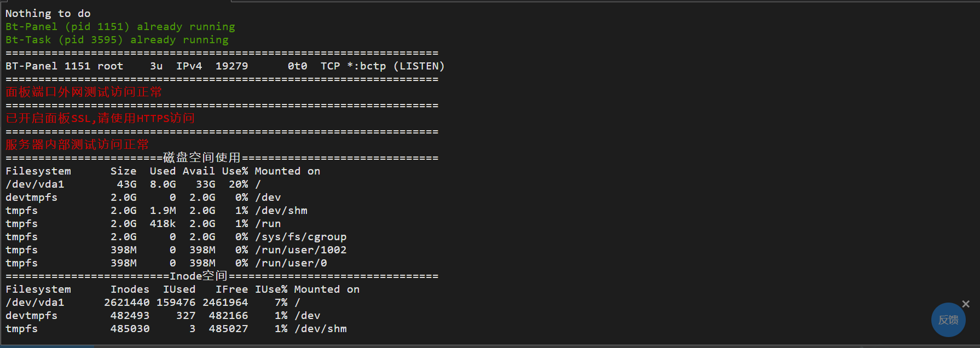This screenshot has width=980, height=348.
Task: Dismiss the feedback bubble with its X
Action: pos(966,304)
